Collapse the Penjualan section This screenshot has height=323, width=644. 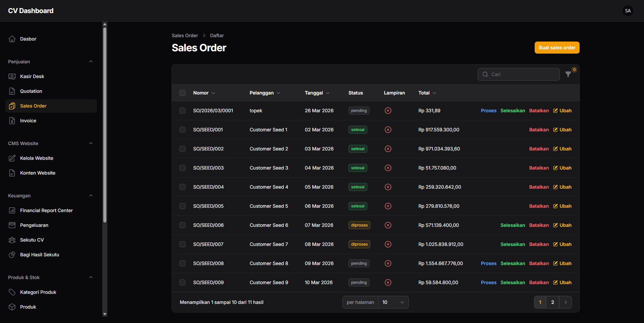[91, 61]
